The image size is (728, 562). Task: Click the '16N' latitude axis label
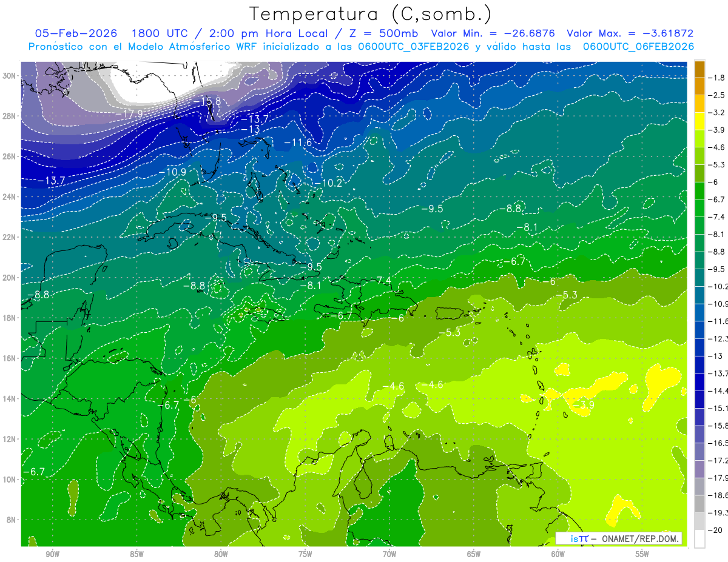[10, 358]
